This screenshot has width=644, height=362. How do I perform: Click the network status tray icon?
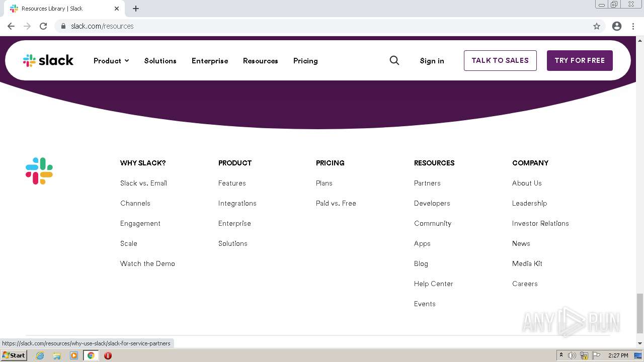tap(584, 355)
